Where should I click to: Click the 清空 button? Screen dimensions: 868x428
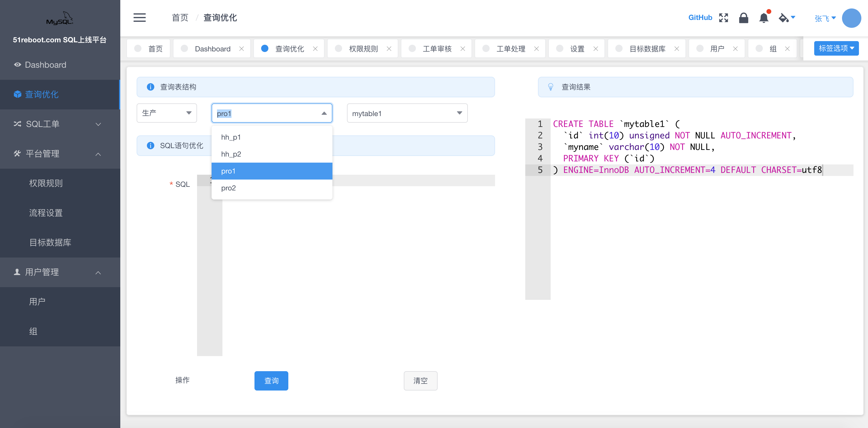pyautogui.click(x=420, y=381)
